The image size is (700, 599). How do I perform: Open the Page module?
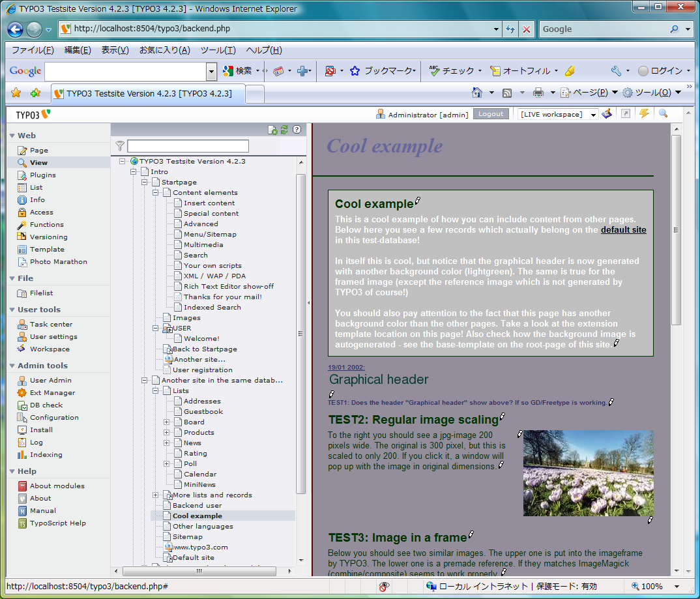tap(33, 151)
